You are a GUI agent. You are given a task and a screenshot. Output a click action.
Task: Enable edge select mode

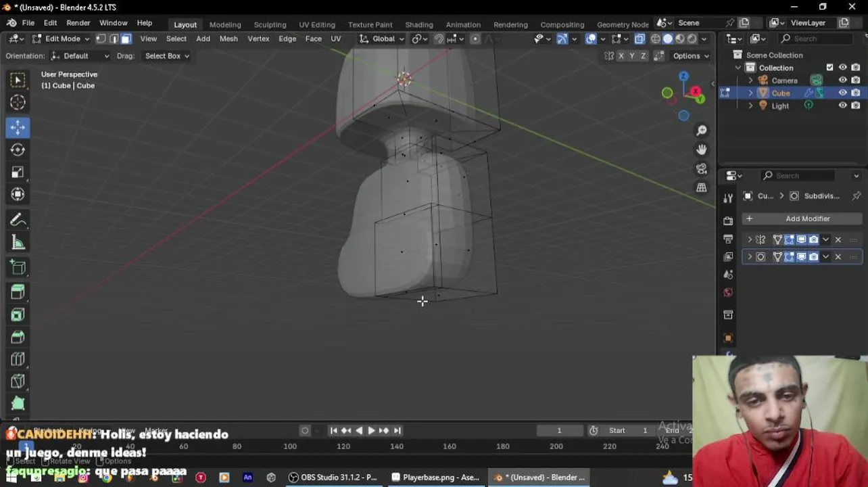[114, 39]
